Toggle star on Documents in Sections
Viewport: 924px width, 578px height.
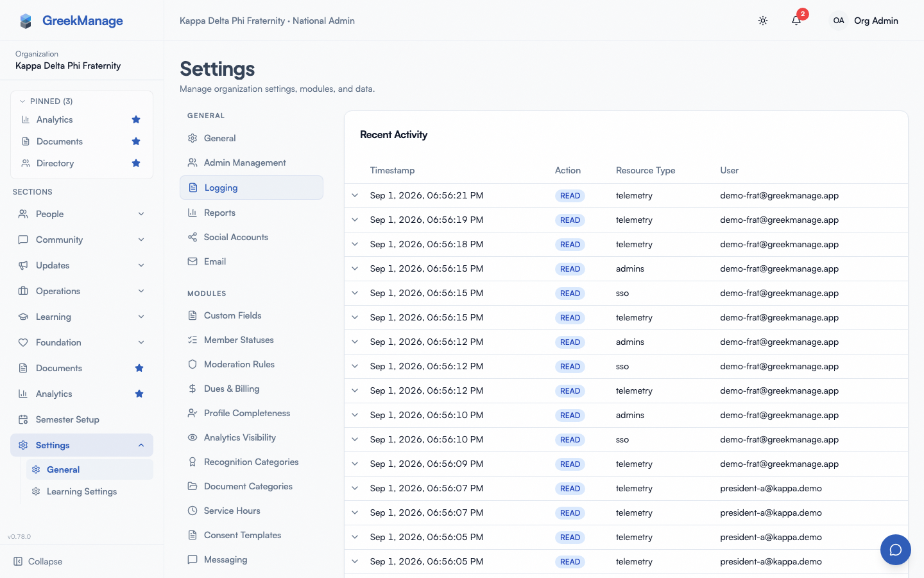[139, 368]
